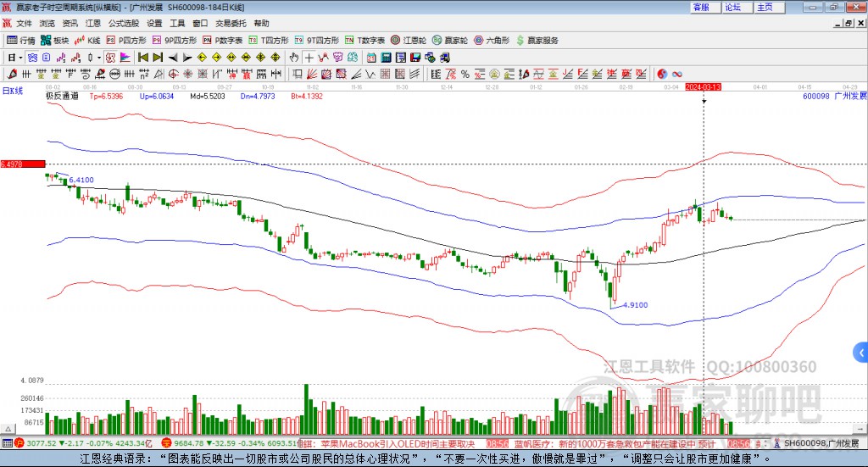Open the 文件 menu
The width and height of the screenshot is (868, 467).
24,23
